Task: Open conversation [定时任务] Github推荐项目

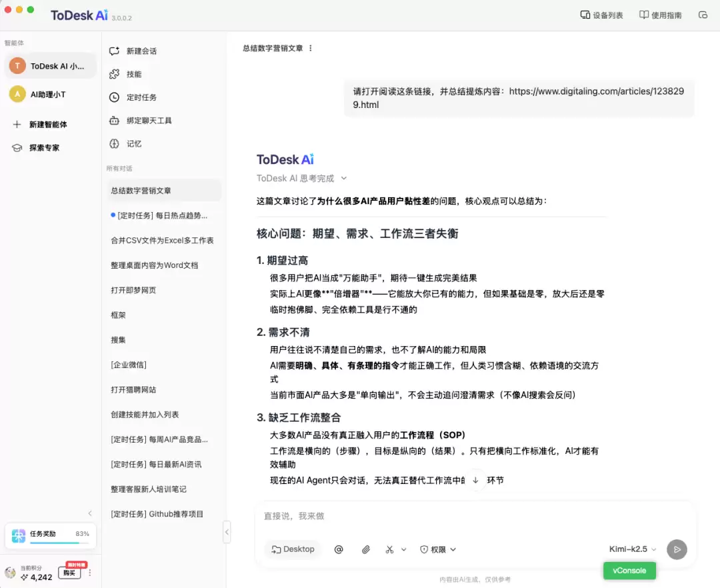Action: point(165,514)
